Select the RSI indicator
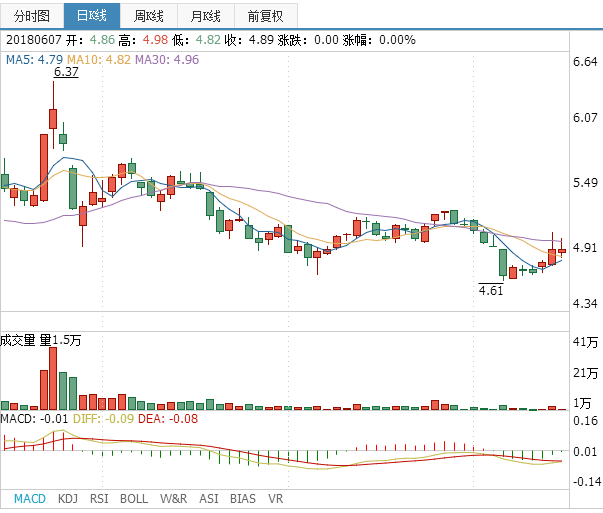This screenshot has height=513, width=603. click(x=99, y=499)
